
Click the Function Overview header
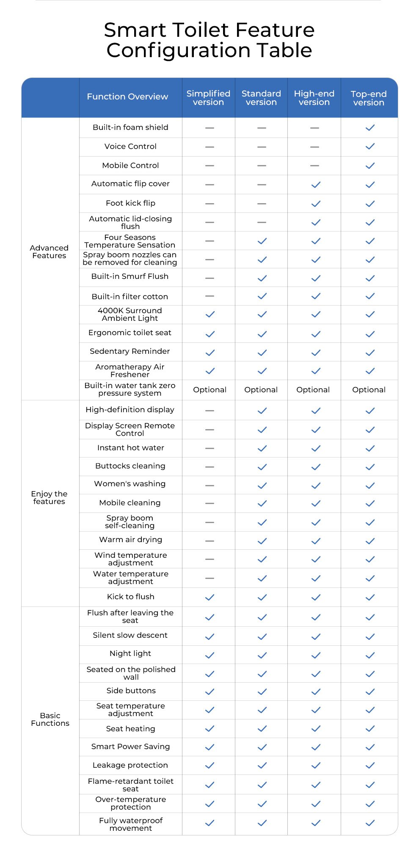(x=127, y=96)
